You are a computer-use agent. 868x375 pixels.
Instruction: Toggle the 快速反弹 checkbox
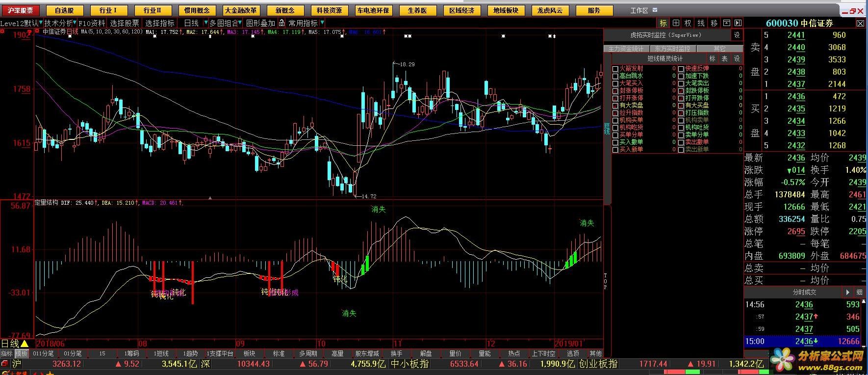pos(681,69)
